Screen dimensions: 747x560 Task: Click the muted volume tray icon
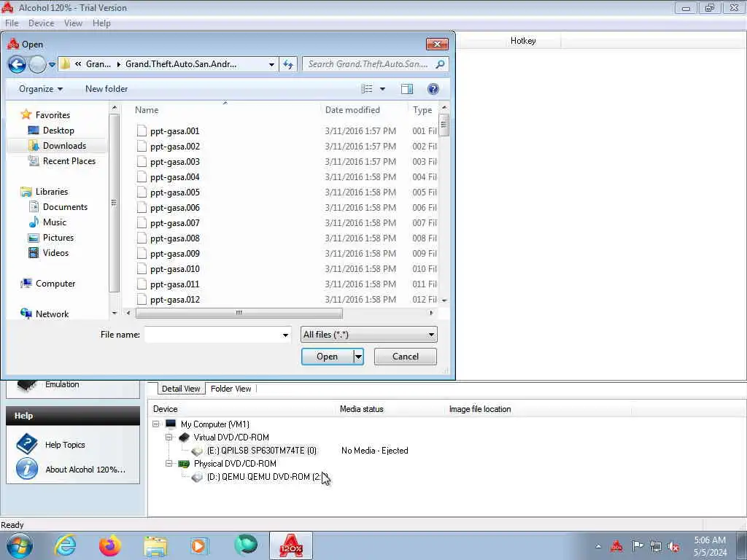coord(673,546)
